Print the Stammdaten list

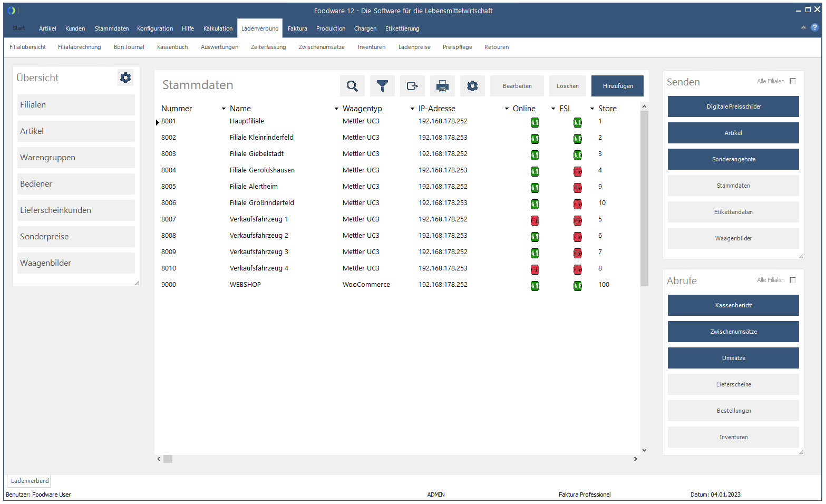click(442, 86)
